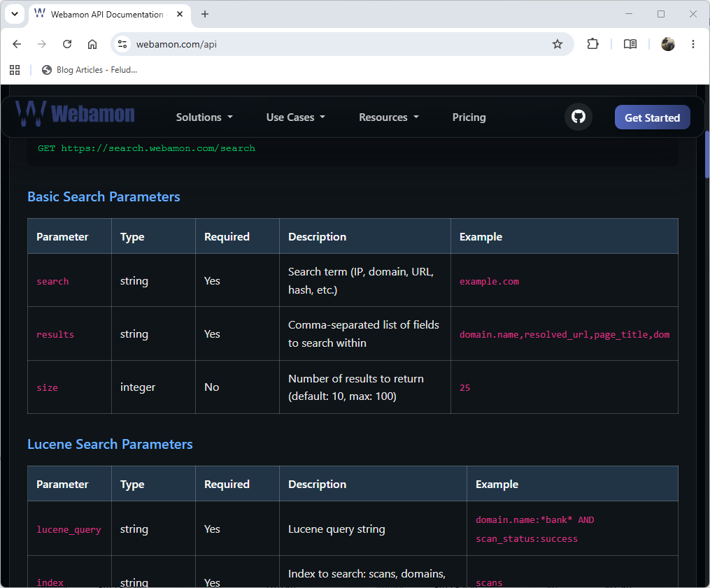The height and width of the screenshot is (588, 710).
Task: Open the Extensions puzzle icon
Action: coord(592,44)
